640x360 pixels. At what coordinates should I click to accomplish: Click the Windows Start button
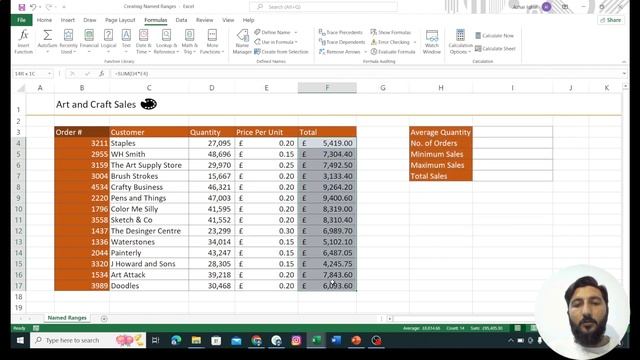pos(20,340)
